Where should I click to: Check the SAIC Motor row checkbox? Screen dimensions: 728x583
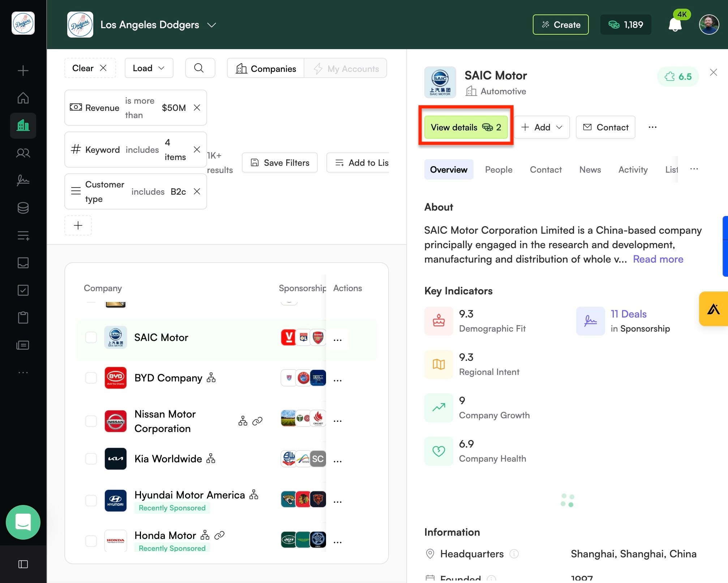coord(91,337)
